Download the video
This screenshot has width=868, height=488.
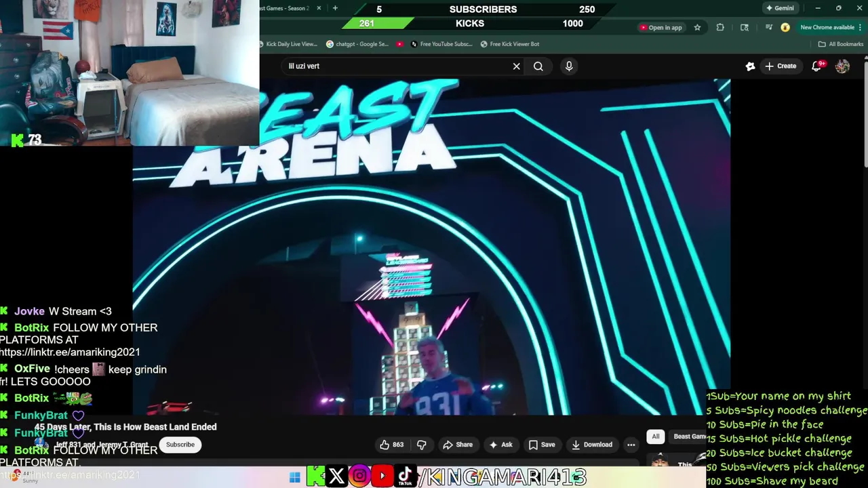pos(591,445)
